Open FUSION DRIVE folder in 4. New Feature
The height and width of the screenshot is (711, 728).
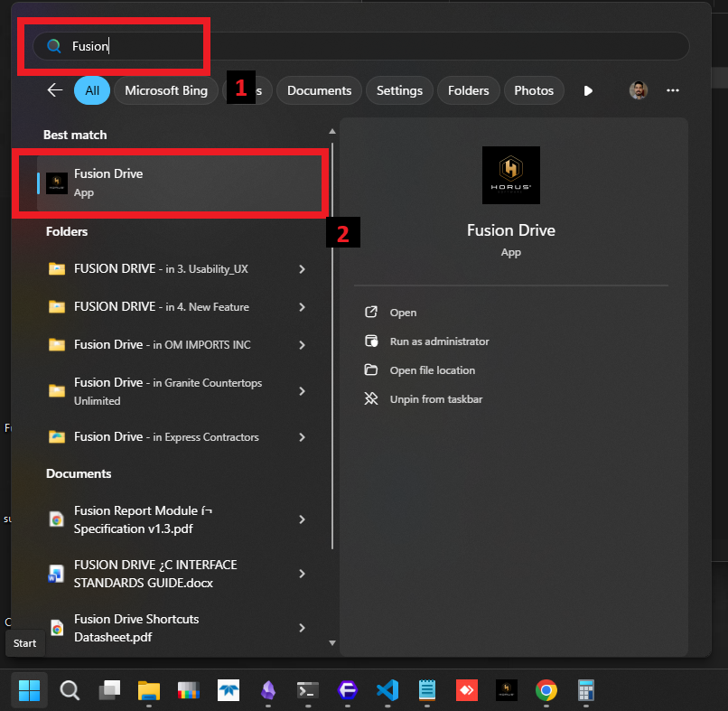pos(161,307)
